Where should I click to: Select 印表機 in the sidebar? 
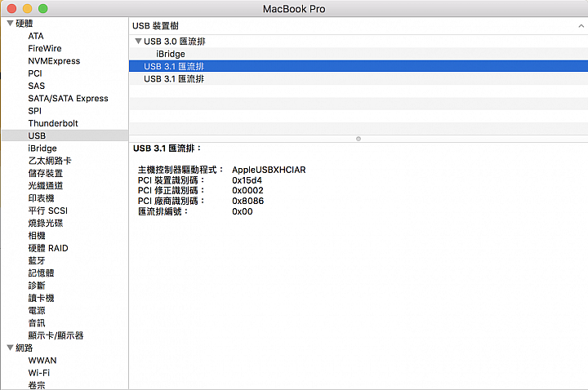[41, 198]
